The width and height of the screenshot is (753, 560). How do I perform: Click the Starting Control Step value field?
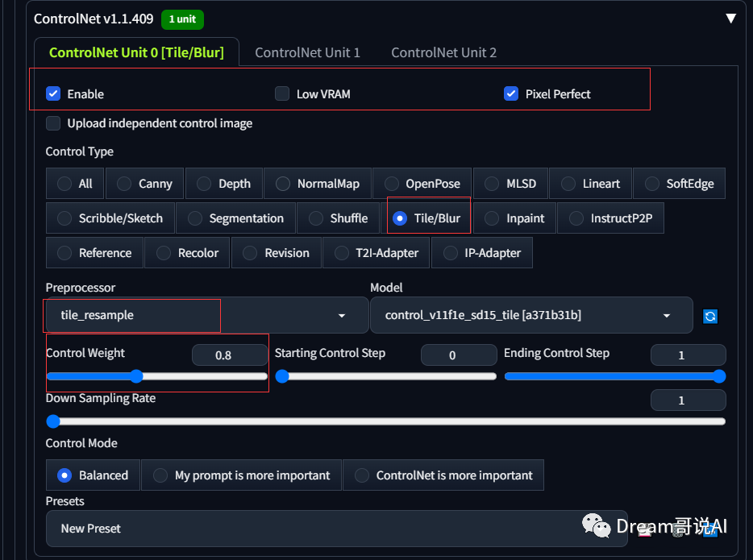tap(459, 355)
